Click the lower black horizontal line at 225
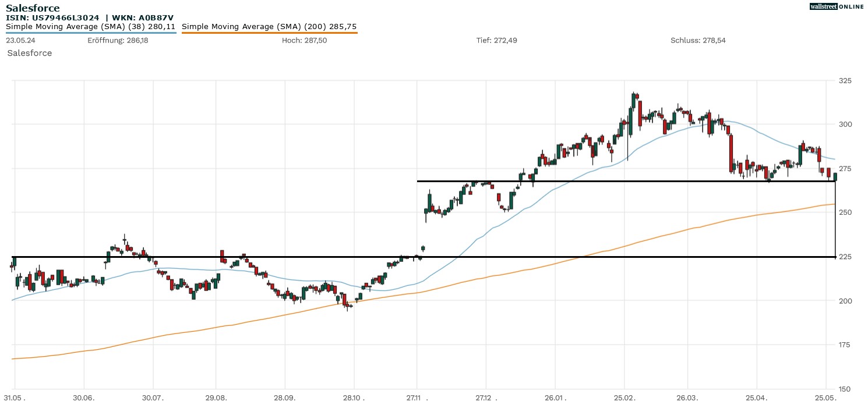 [424, 257]
